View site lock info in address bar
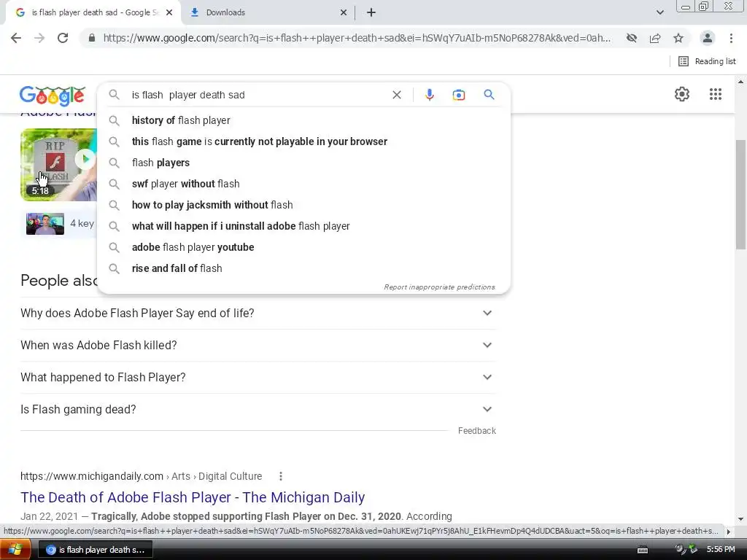 [x=92, y=38]
